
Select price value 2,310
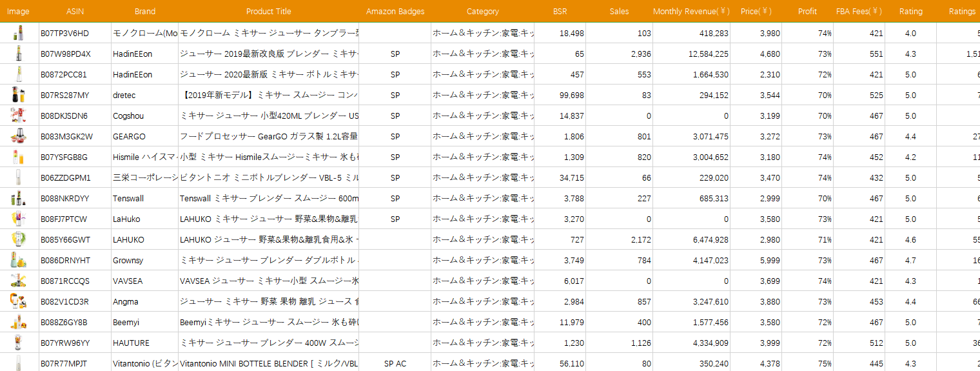(770, 75)
